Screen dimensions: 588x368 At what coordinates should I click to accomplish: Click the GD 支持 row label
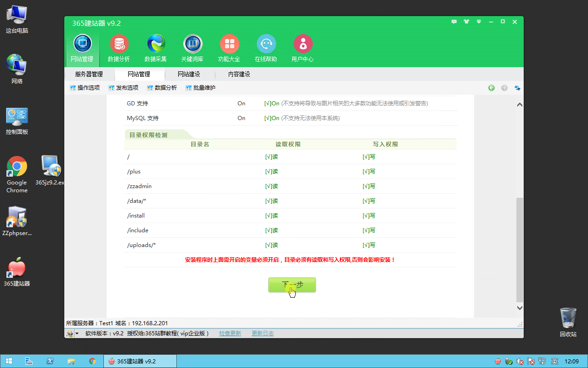pos(137,103)
